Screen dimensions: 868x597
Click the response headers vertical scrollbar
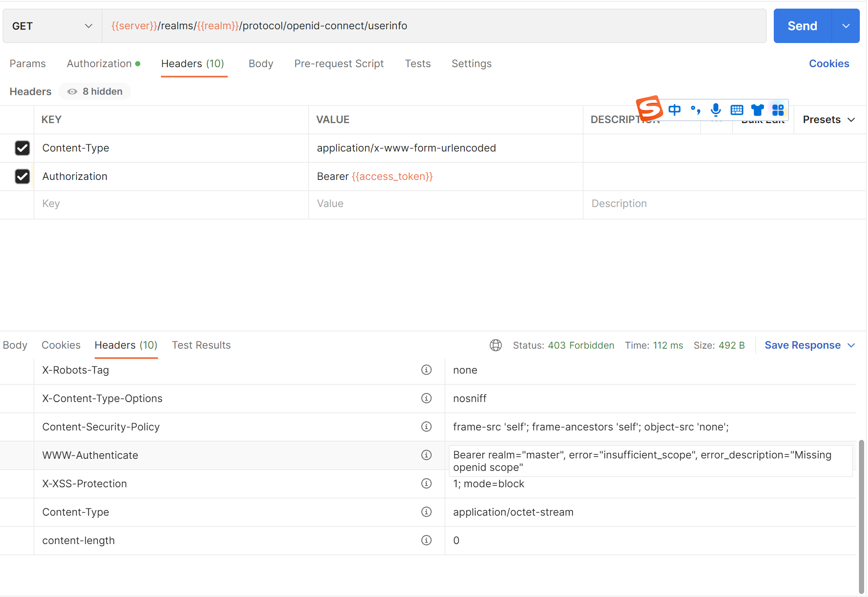[861, 516]
